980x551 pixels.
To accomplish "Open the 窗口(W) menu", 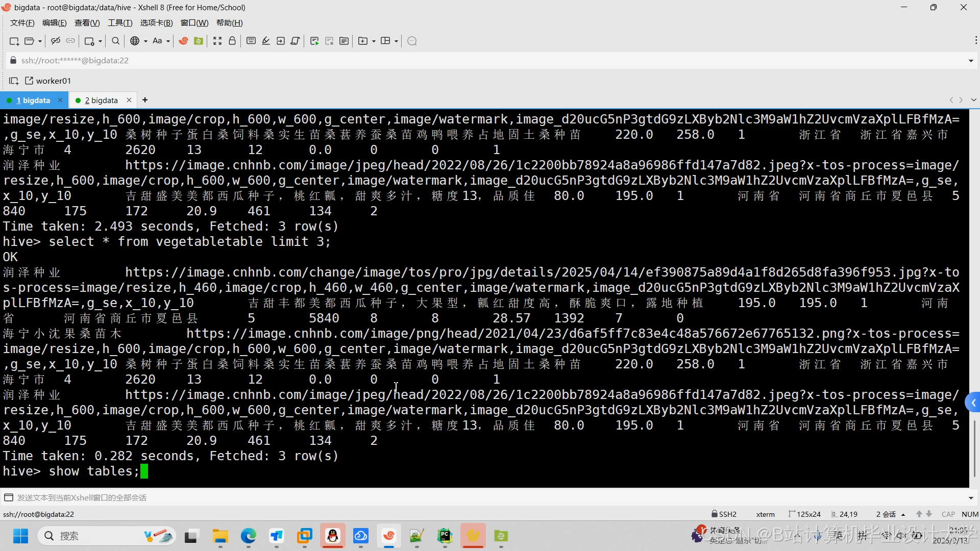I will pyautogui.click(x=194, y=22).
